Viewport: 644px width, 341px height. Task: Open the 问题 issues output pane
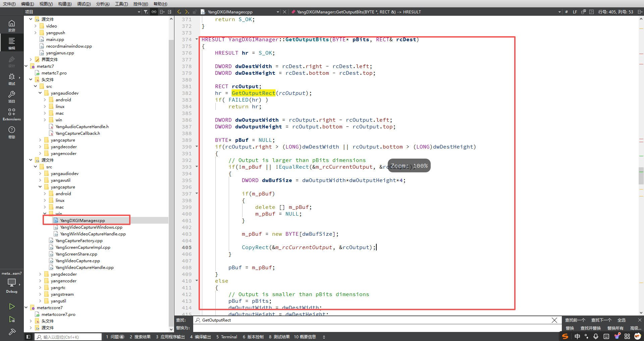click(x=115, y=337)
